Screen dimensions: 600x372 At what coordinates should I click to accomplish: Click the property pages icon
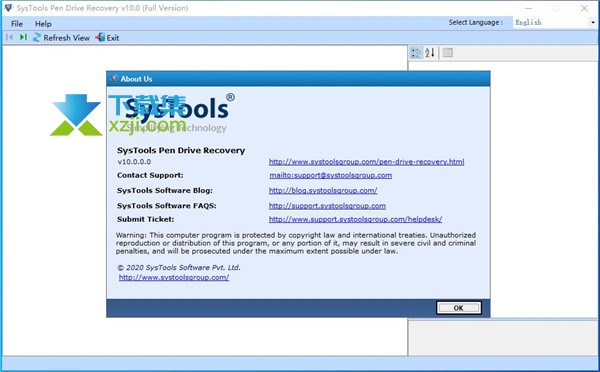(447, 53)
